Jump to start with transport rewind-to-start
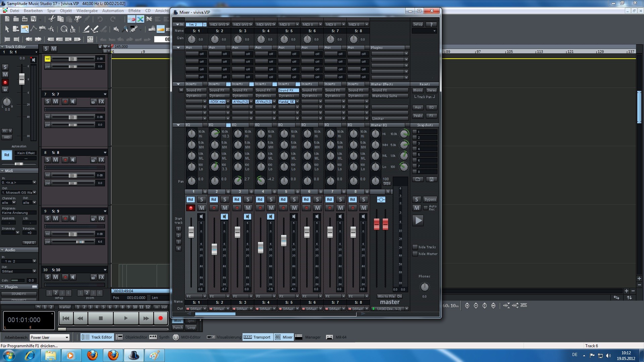The height and width of the screenshot is (362, 644). pos(66,318)
